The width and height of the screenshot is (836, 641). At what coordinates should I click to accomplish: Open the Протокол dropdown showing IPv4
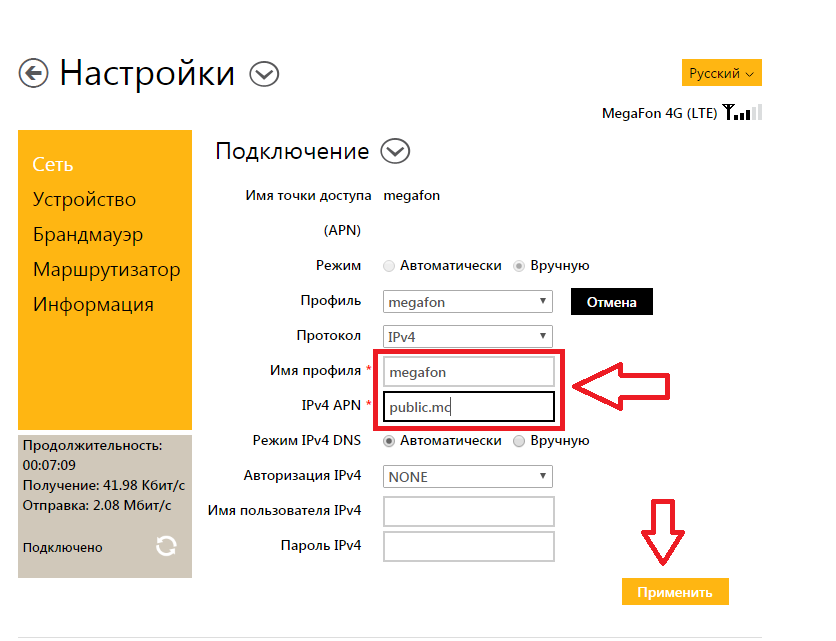coord(468,336)
